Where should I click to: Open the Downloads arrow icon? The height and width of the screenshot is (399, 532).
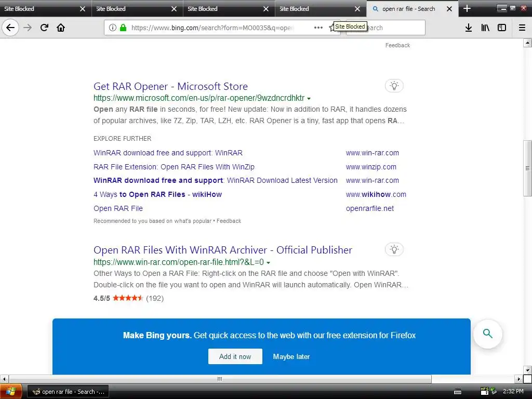[469, 28]
